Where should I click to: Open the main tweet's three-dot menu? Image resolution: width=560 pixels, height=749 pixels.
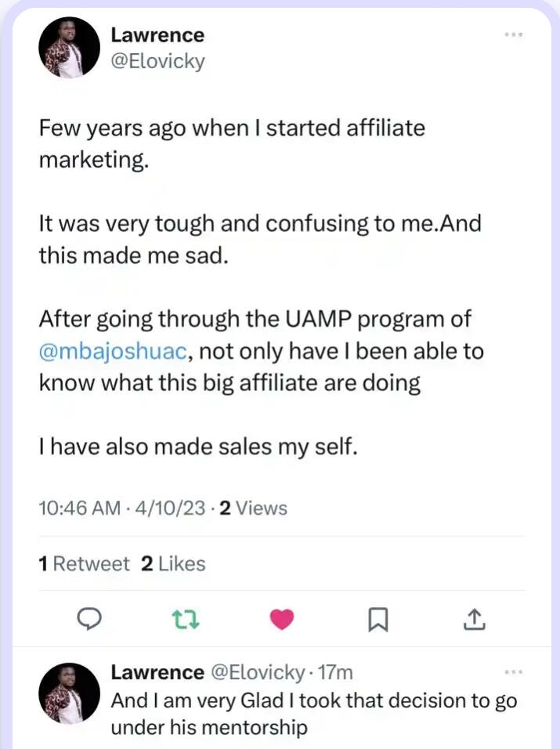point(514,34)
